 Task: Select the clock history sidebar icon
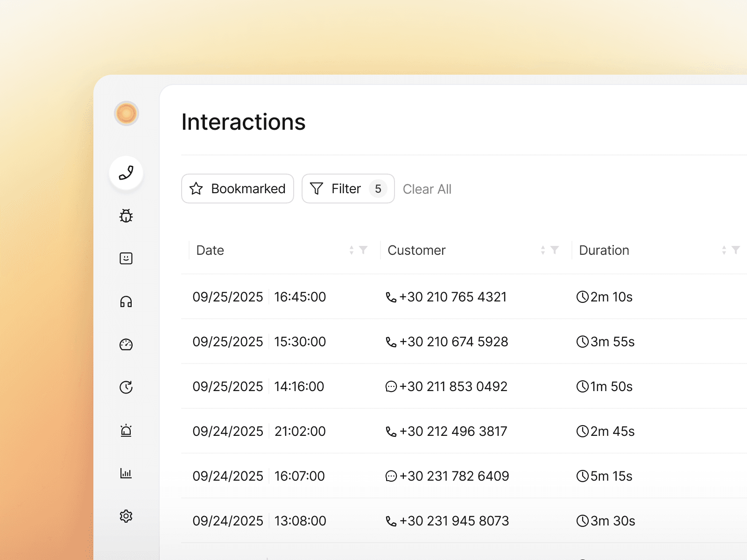pos(126,387)
